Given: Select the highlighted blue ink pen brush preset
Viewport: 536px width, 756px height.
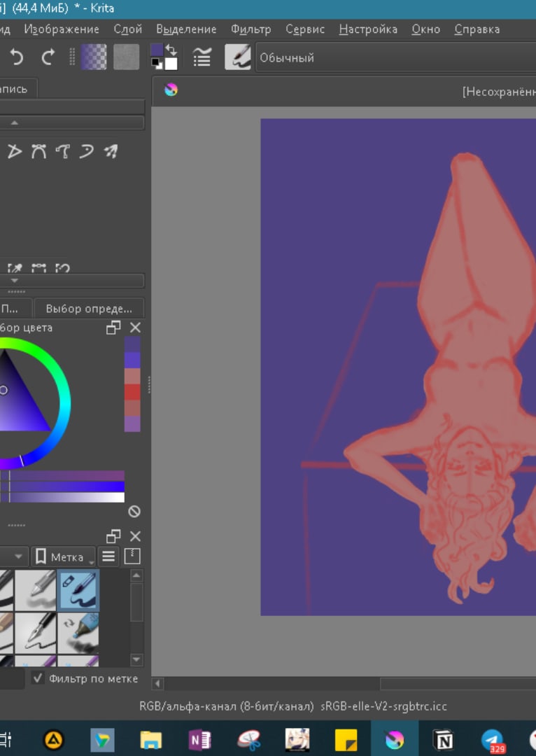Looking at the screenshot, I should click(x=78, y=590).
